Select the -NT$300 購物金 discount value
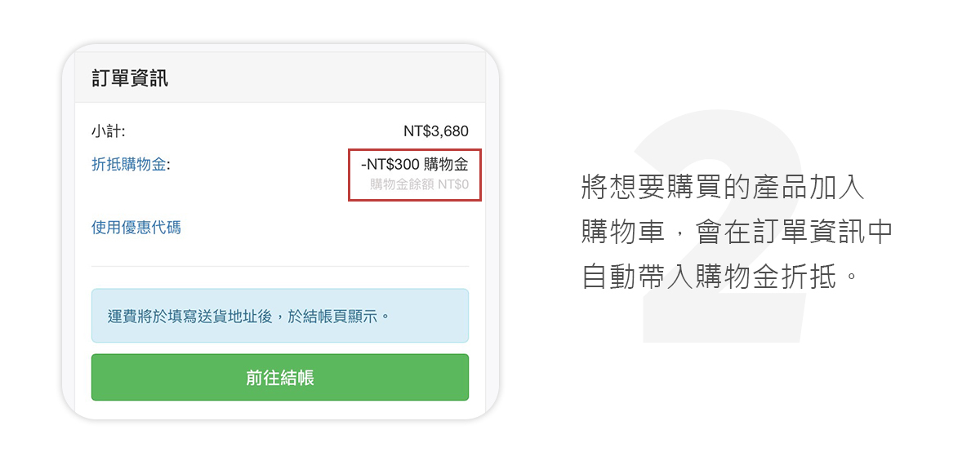This screenshot has height=452, width=980. 414,165
